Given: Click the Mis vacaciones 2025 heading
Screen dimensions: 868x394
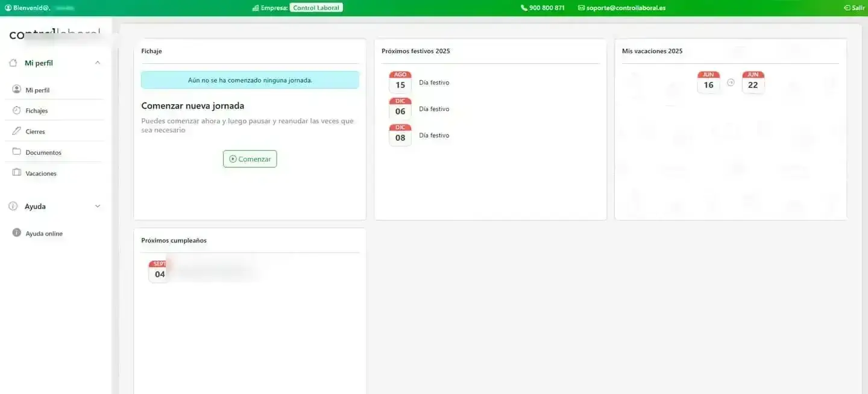Looking at the screenshot, I should click(652, 51).
